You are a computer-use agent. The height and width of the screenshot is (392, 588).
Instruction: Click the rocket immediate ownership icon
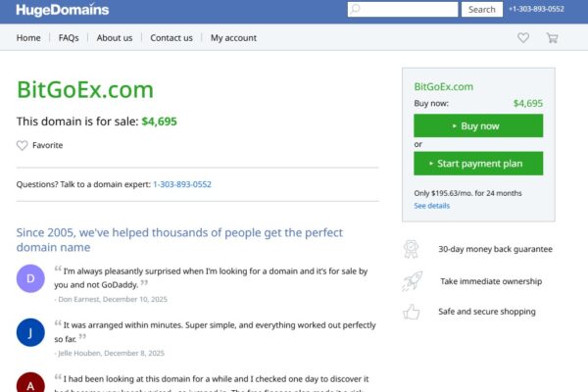click(412, 281)
